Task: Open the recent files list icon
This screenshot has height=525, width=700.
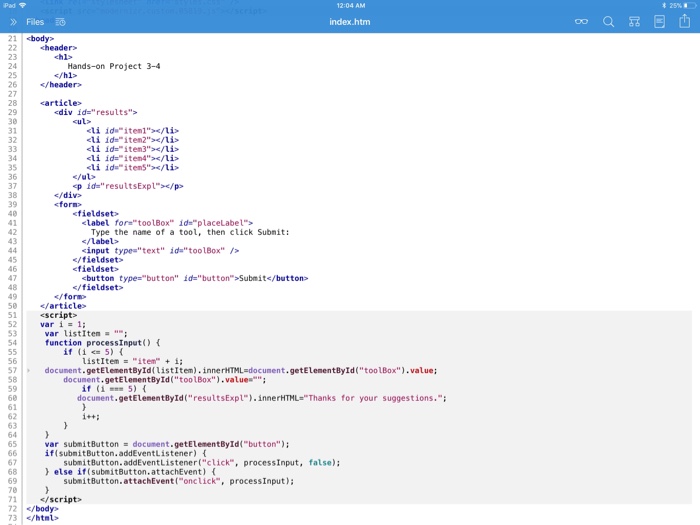Action: pos(60,22)
